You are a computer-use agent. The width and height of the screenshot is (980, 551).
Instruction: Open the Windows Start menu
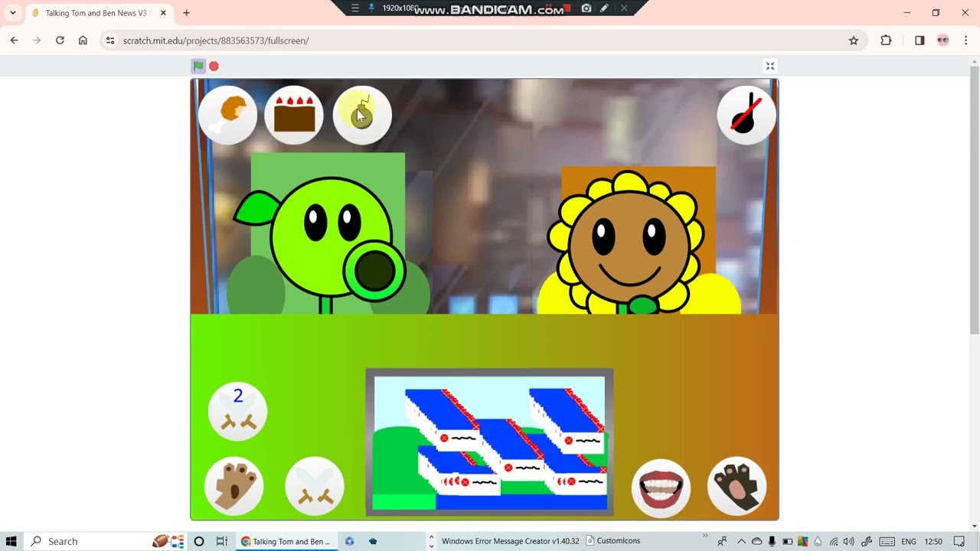click(11, 541)
